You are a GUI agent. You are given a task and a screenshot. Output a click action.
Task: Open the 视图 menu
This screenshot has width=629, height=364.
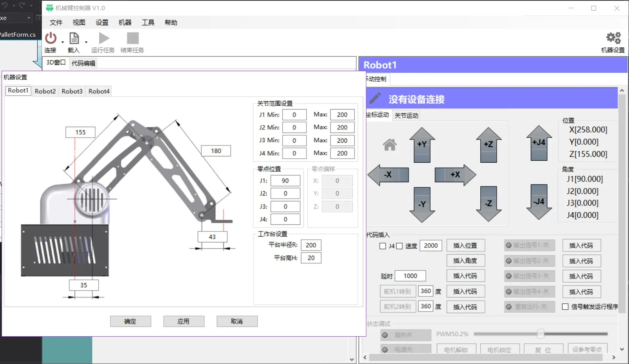point(79,23)
